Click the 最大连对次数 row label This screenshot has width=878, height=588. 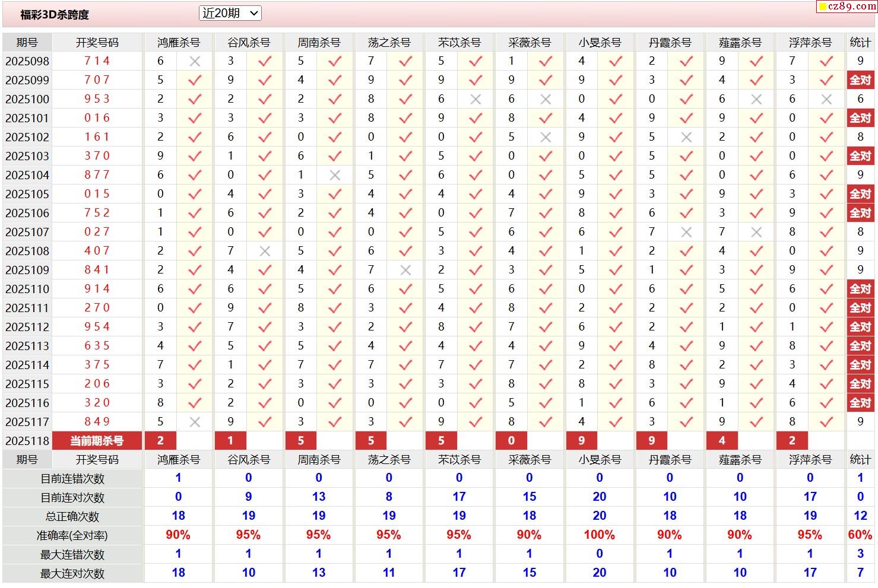[x=72, y=574]
